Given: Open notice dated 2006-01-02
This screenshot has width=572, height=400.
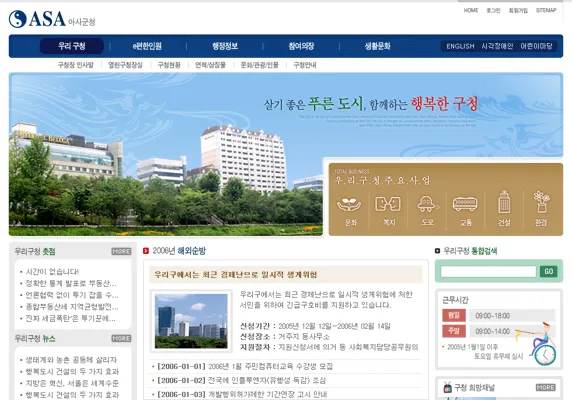Looking at the screenshot, I should [241, 380].
